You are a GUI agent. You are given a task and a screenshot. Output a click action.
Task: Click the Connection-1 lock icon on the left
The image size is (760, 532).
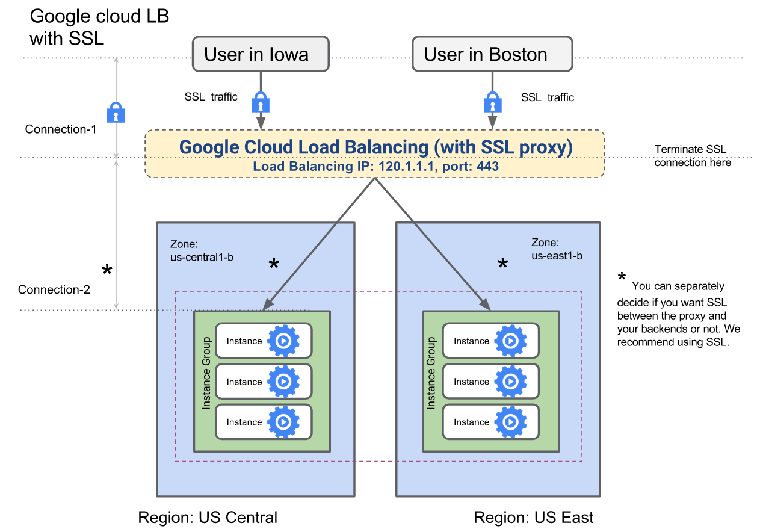pos(114,112)
